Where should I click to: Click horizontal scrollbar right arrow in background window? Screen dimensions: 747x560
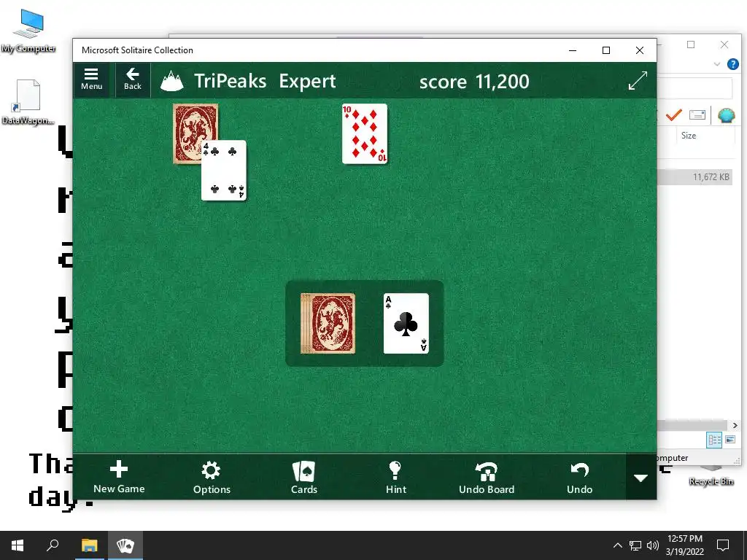pos(735,425)
